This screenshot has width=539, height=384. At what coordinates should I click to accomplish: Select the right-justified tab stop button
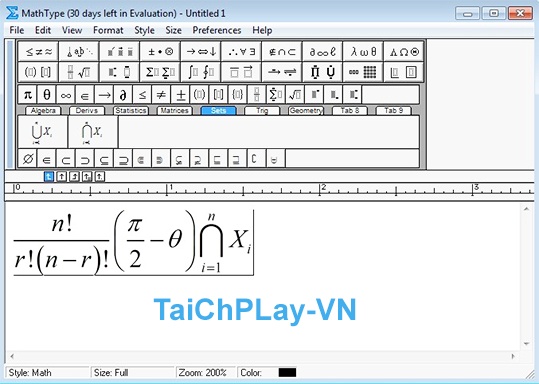(x=74, y=177)
